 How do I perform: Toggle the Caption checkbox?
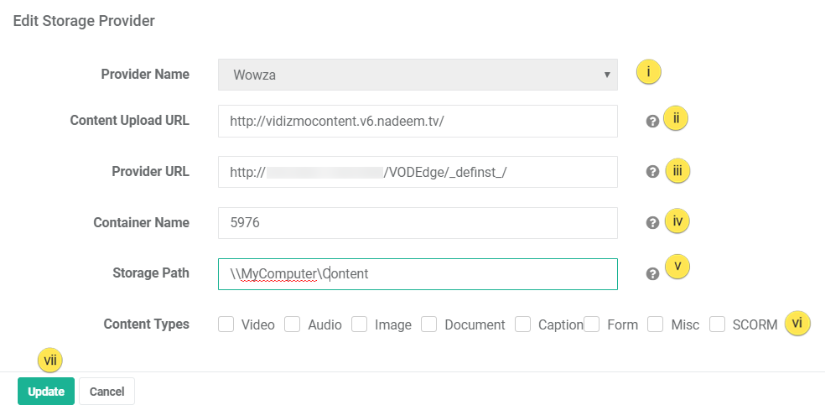pyautogui.click(x=523, y=324)
